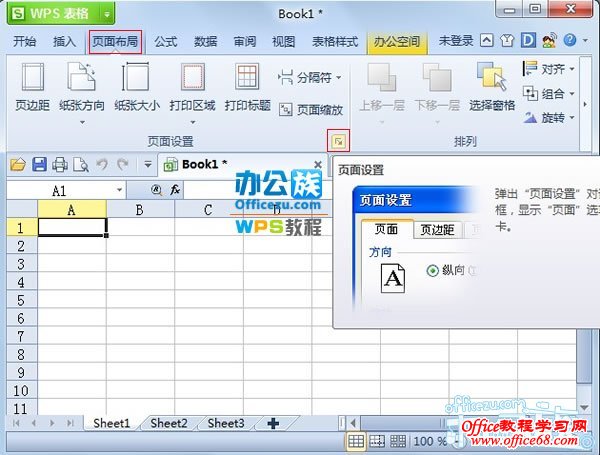Collapse the ribbon with the up-arrow icon
The width and height of the screenshot is (600, 455).
[487, 40]
